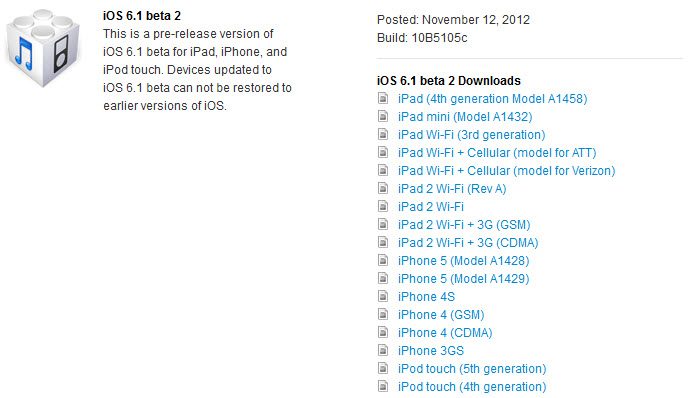Download iPad (4th generation Model A1458) build
Screen dimensions: 690x398
pos(492,99)
